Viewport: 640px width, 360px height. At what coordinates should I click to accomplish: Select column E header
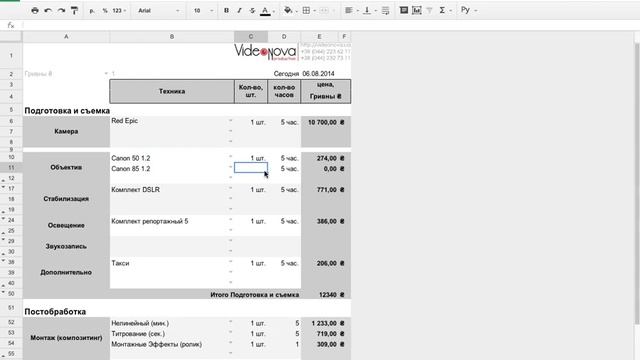319,37
